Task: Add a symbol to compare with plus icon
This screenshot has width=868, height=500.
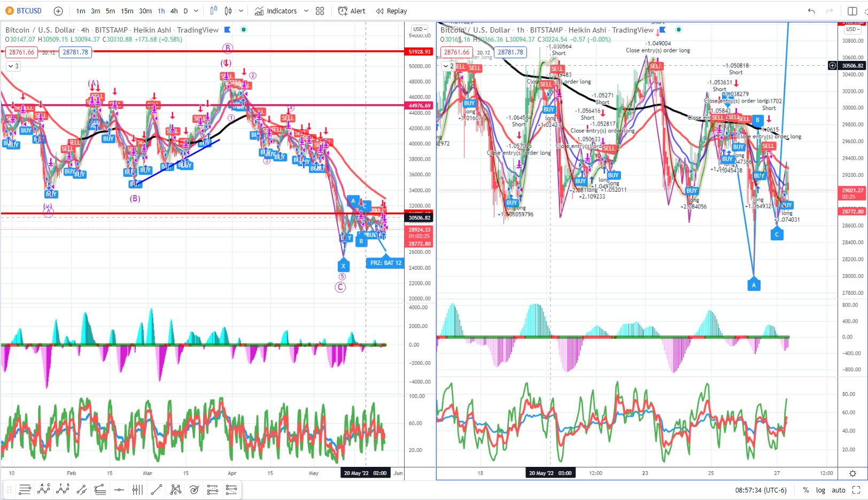Action: [58, 11]
